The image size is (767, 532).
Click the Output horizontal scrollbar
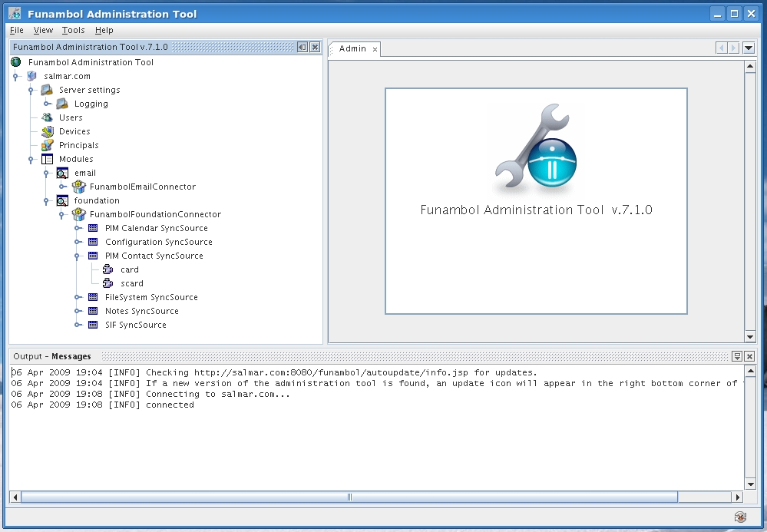tap(349, 497)
